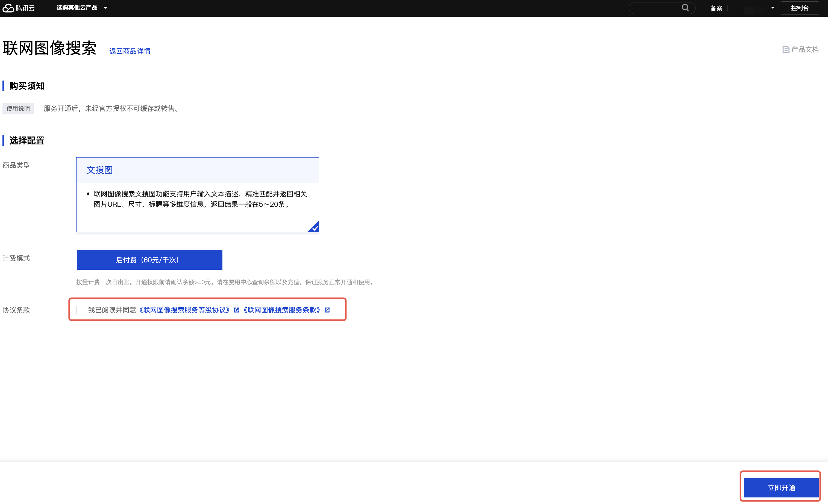Select 后付费（60元/千次）billing mode
The height and width of the screenshot is (504, 828).
(149, 260)
